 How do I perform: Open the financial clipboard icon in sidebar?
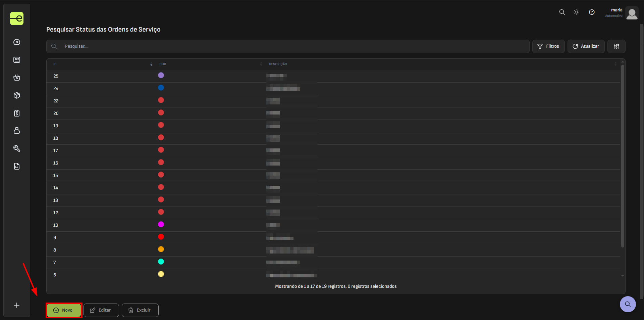pos(17,113)
